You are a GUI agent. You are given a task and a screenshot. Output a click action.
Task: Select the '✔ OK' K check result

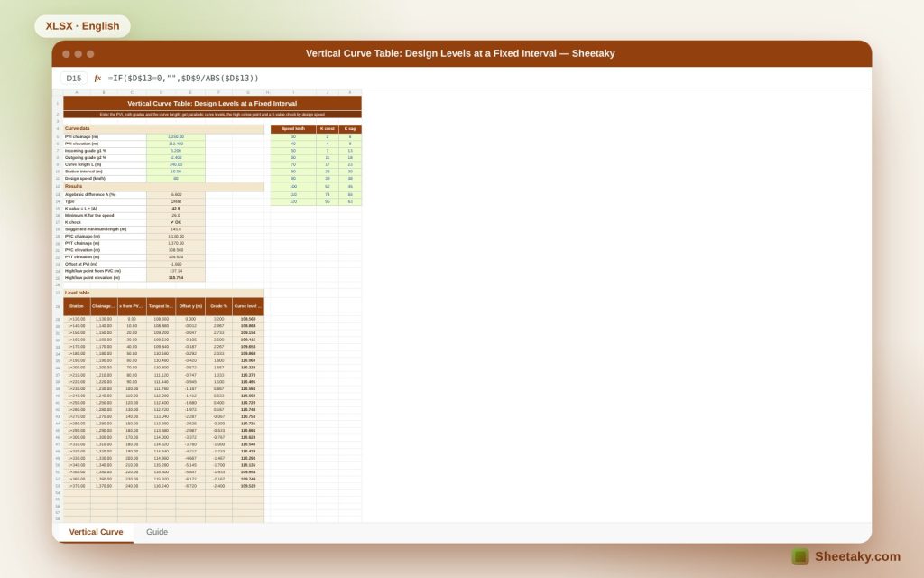pyautogui.click(x=176, y=223)
